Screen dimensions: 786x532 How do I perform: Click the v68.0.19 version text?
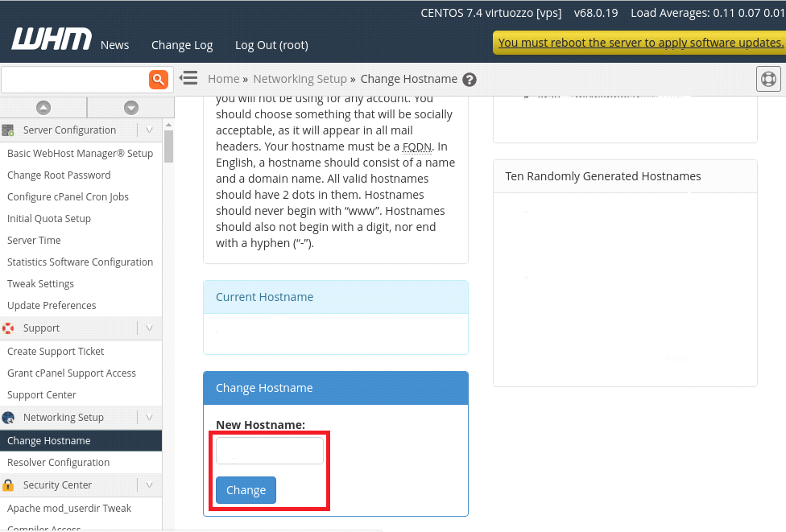click(596, 13)
